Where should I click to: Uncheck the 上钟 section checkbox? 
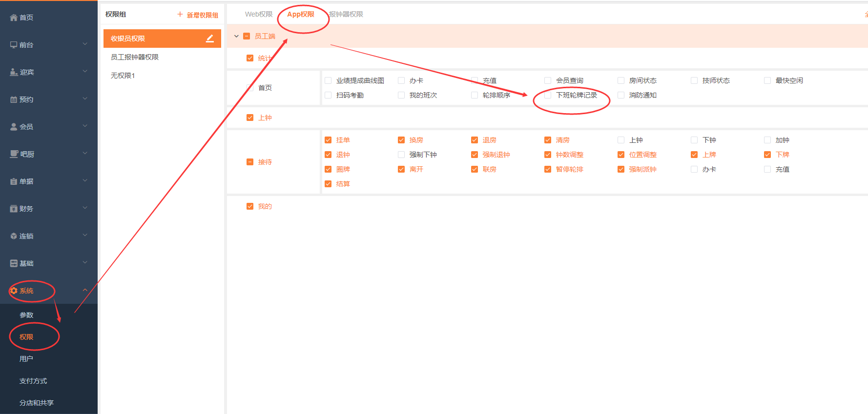(x=250, y=118)
